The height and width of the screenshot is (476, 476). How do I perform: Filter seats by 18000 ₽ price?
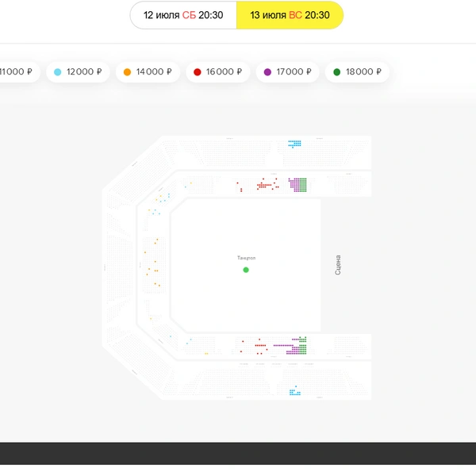tap(357, 72)
